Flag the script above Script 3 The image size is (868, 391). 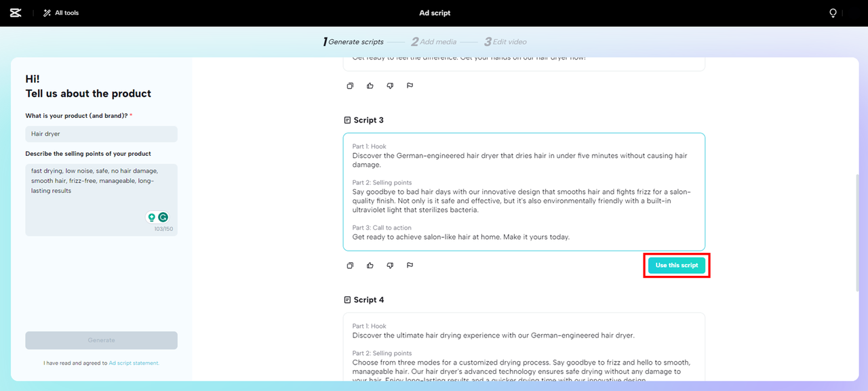tap(410, 86)
